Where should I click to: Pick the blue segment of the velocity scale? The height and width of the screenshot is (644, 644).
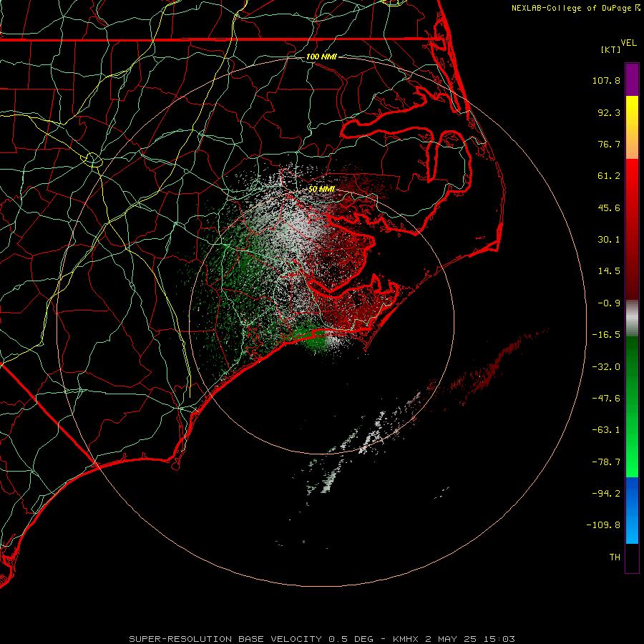click(632, 510)
